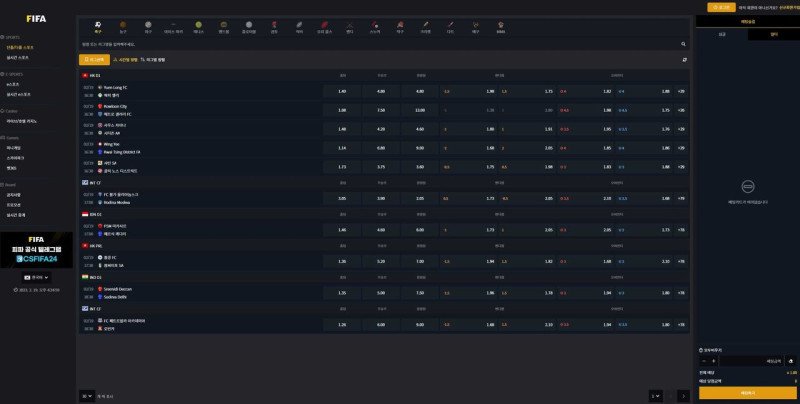Click the search magnifier icon
This screenshot has height=404, width=800.
tap(684, 44)
